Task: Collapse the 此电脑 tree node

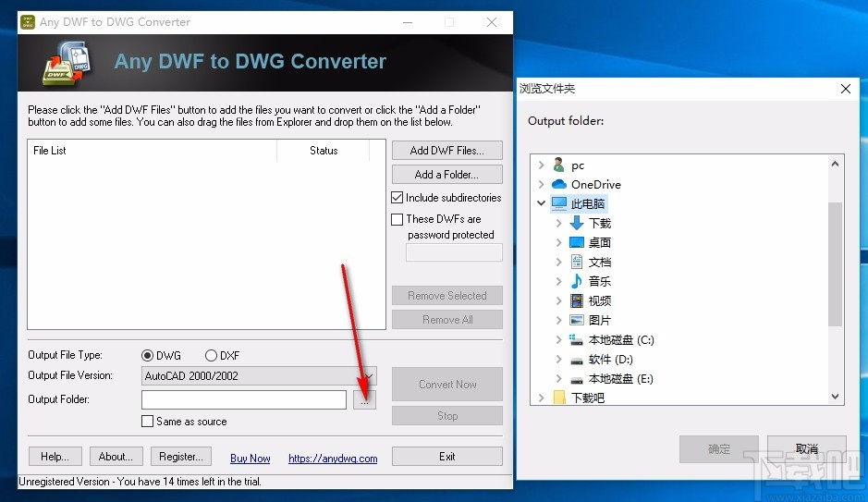Action: tap(542, 203)
